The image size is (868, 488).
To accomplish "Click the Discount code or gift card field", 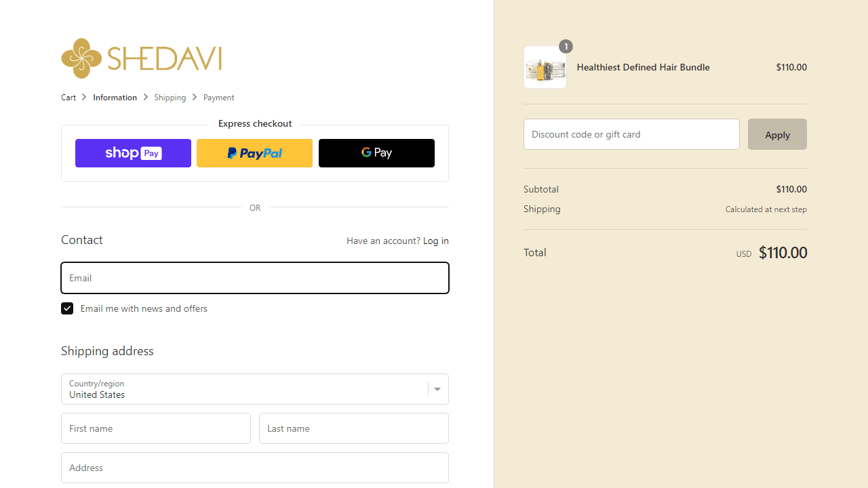I will [631, 134].
